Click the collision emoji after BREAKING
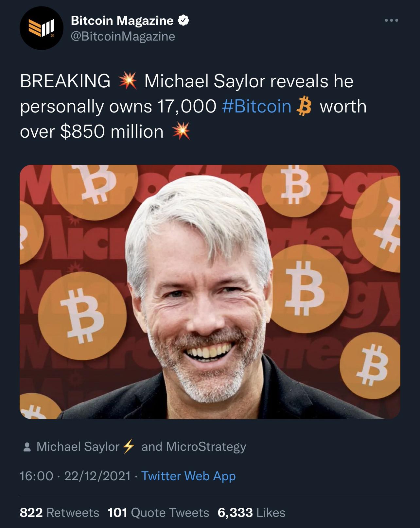 127,81
